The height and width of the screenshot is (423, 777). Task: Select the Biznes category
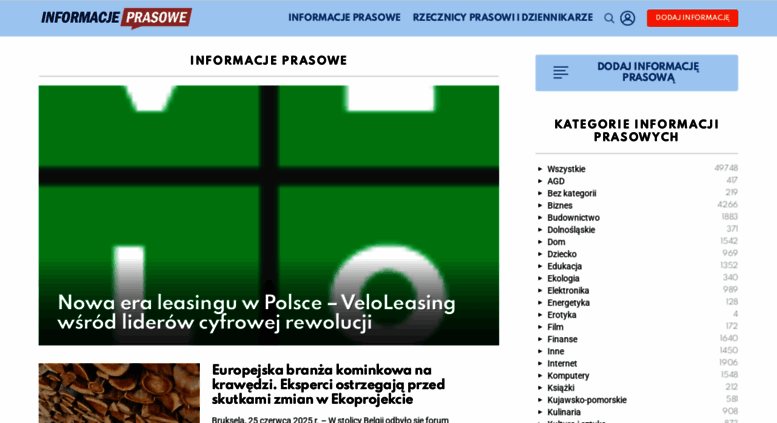click(x=559, y=206)
